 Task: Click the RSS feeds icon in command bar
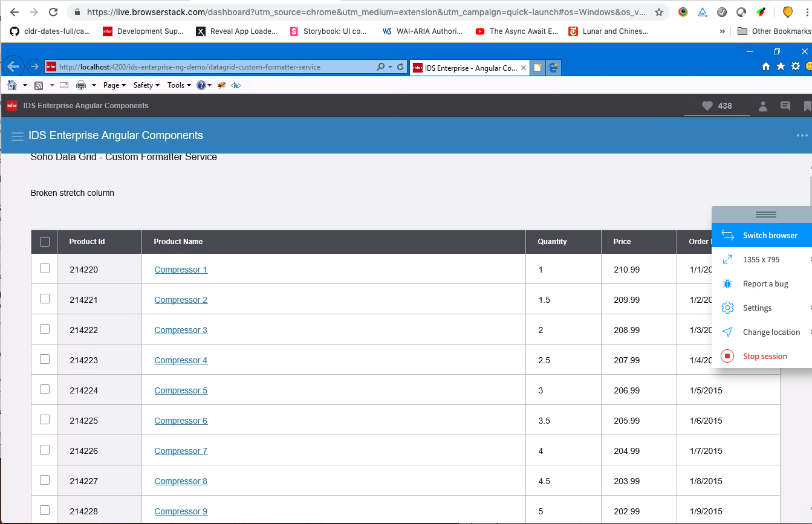pyautogui.click(x=39, y=85)
